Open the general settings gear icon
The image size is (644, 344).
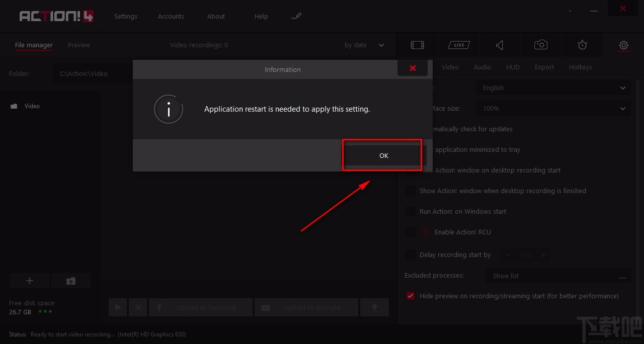click(623, 45)
